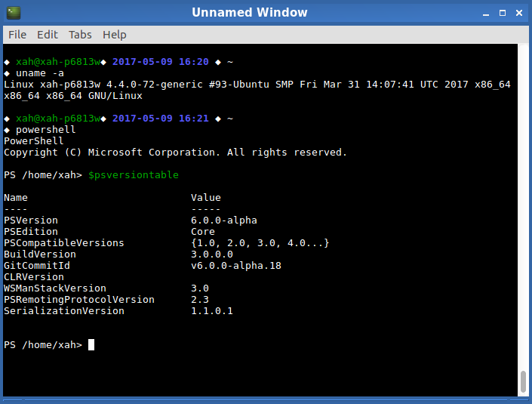Click the "6.0.0-alpha" value
This screenshot has width=532, height=404.
pyautogui.click(x=224, y=221)
